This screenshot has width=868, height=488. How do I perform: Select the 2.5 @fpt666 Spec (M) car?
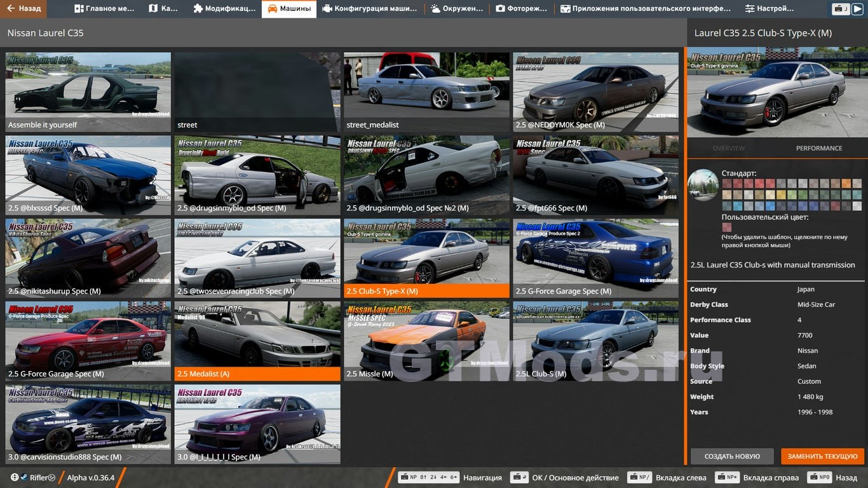[x=595, y=175]
